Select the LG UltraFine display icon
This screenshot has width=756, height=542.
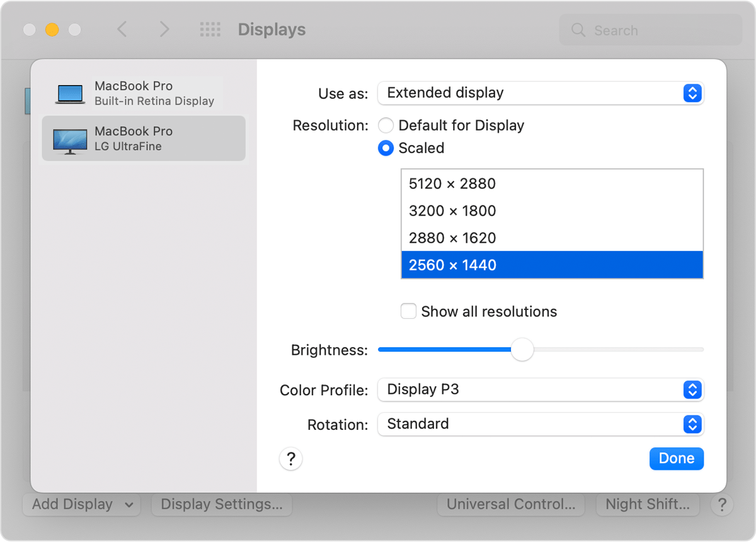(x=69, y=137)
